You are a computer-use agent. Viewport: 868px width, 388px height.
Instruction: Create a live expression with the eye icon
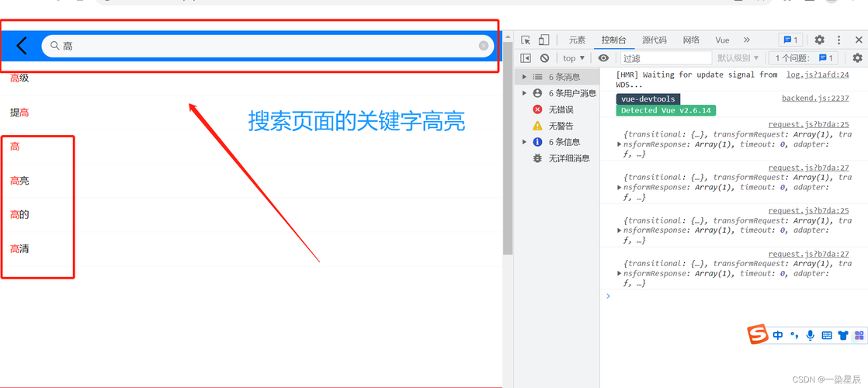[x=603, y=58]
